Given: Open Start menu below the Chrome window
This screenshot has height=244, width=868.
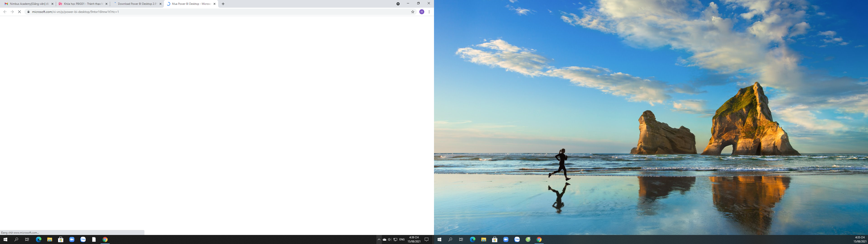Looking at the screenshot, I should pos(5,240).
